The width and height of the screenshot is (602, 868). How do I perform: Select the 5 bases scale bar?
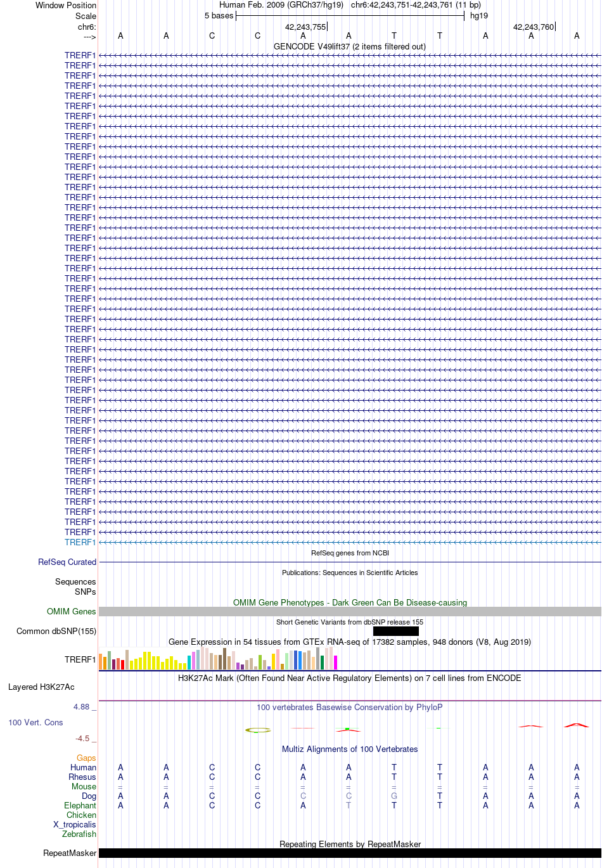click(x=350, y=16)
